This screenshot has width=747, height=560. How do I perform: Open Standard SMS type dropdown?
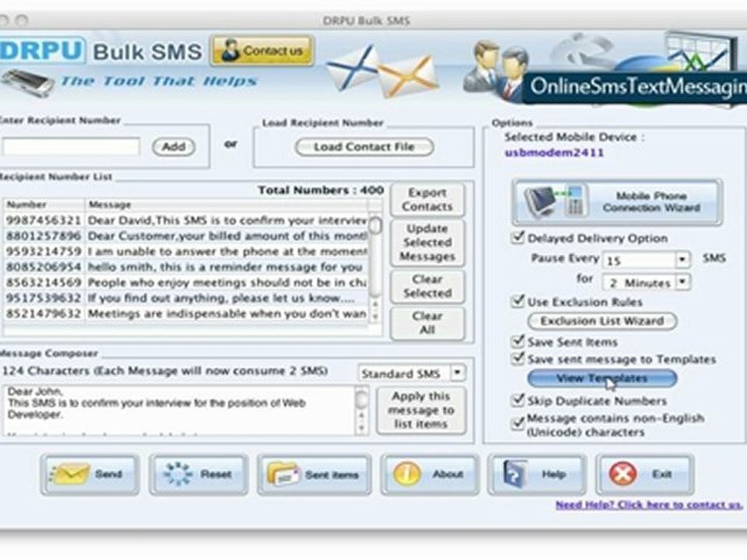[x=458, y=373]
